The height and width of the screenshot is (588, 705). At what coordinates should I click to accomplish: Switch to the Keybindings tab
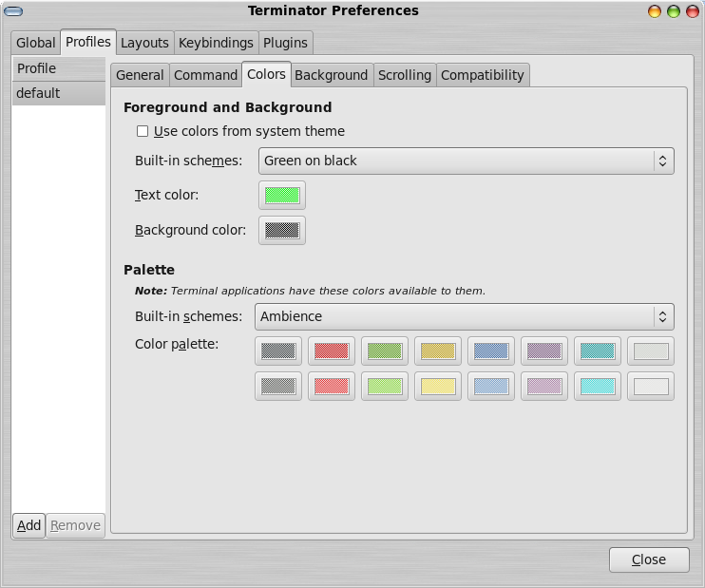[x=216, y=43]
